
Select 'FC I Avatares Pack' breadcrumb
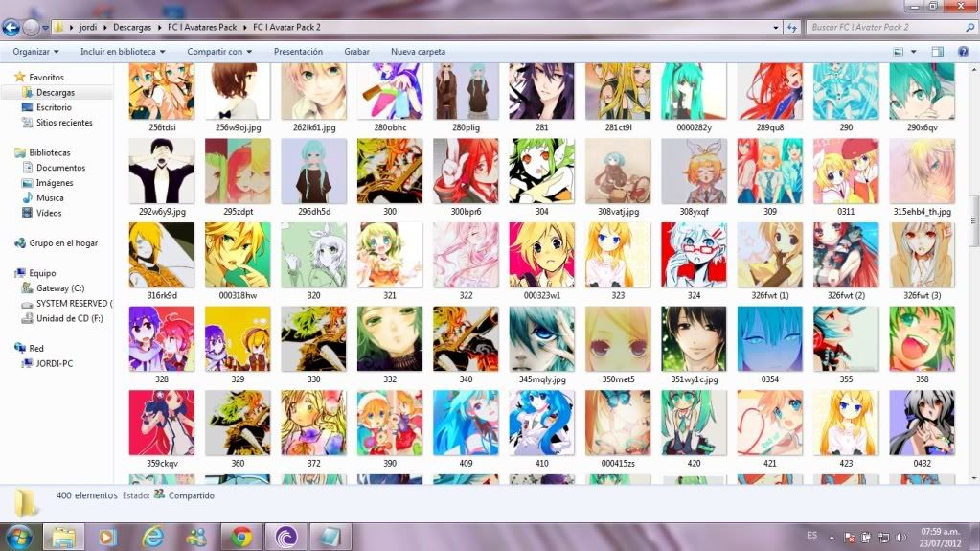pos(202,28)
